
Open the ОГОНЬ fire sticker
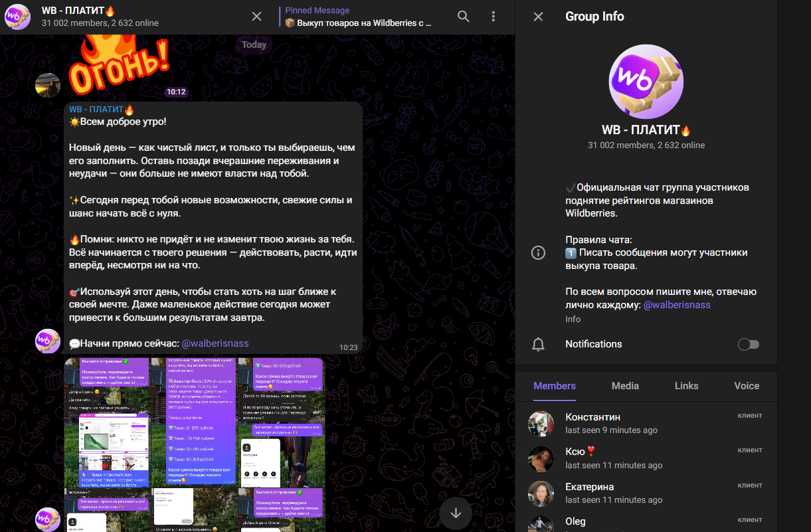pyautogui.click(x=118, y=65)
